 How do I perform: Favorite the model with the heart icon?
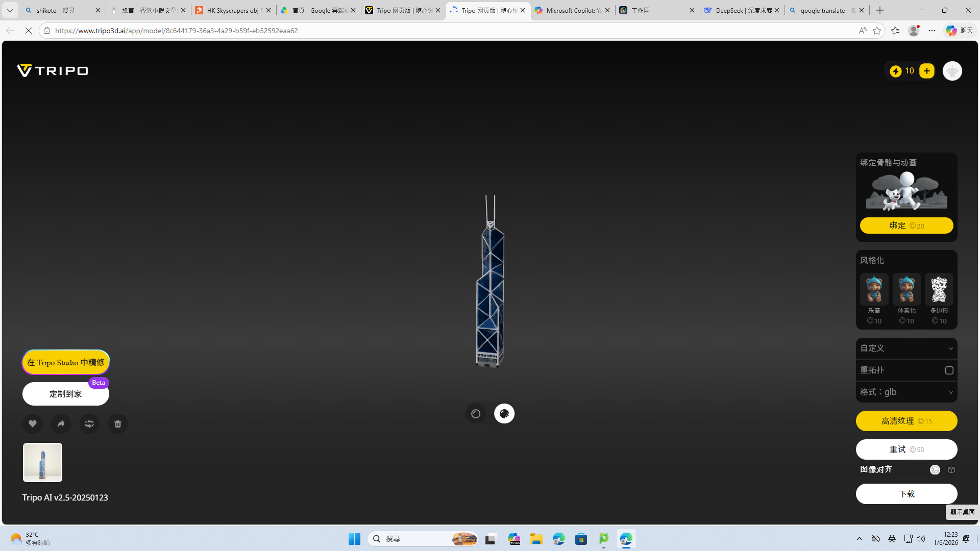[33, 424]
